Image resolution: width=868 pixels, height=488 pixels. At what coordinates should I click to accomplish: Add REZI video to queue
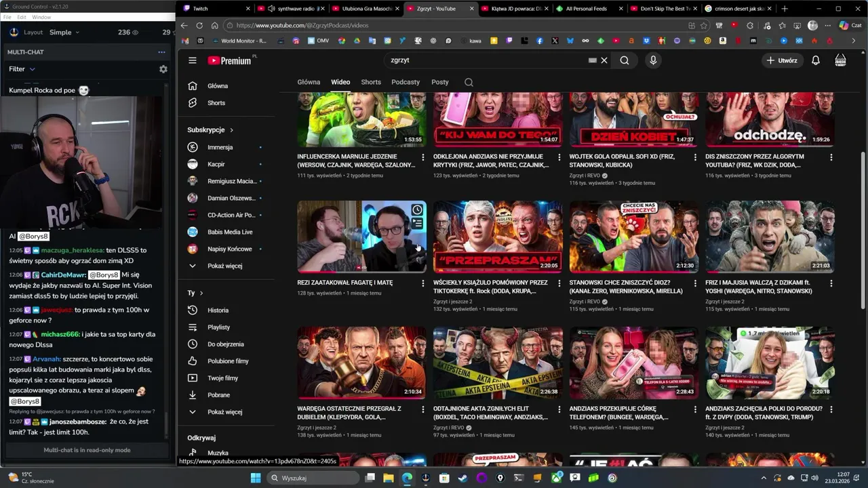417,224
